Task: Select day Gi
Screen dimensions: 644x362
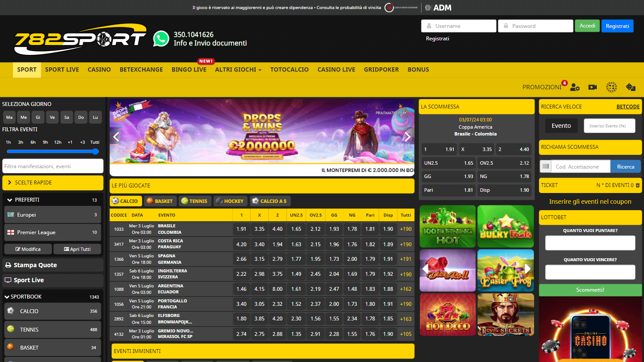Action: [x=38, y=117]
